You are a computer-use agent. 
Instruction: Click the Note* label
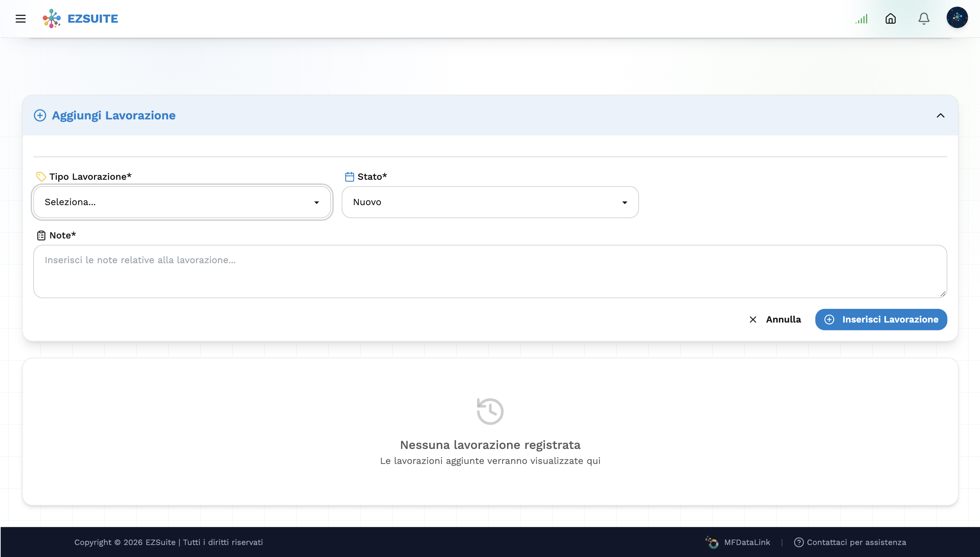coord(63,235)
